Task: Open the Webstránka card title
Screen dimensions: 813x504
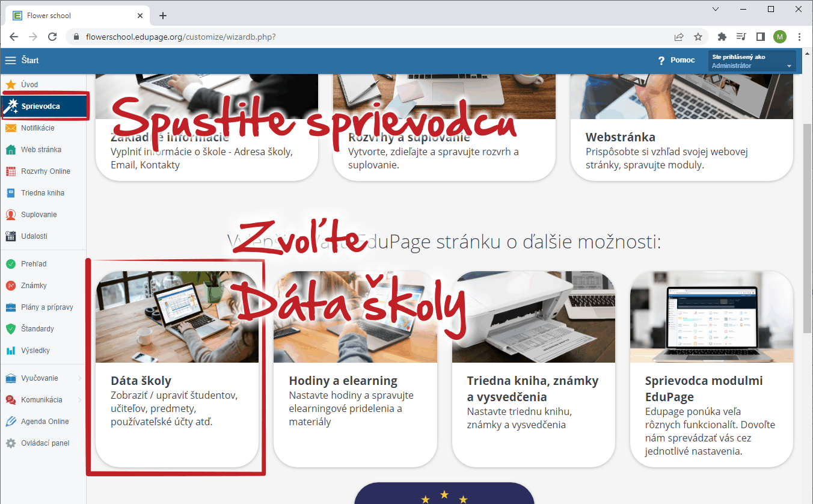Action: click(621, 137)
